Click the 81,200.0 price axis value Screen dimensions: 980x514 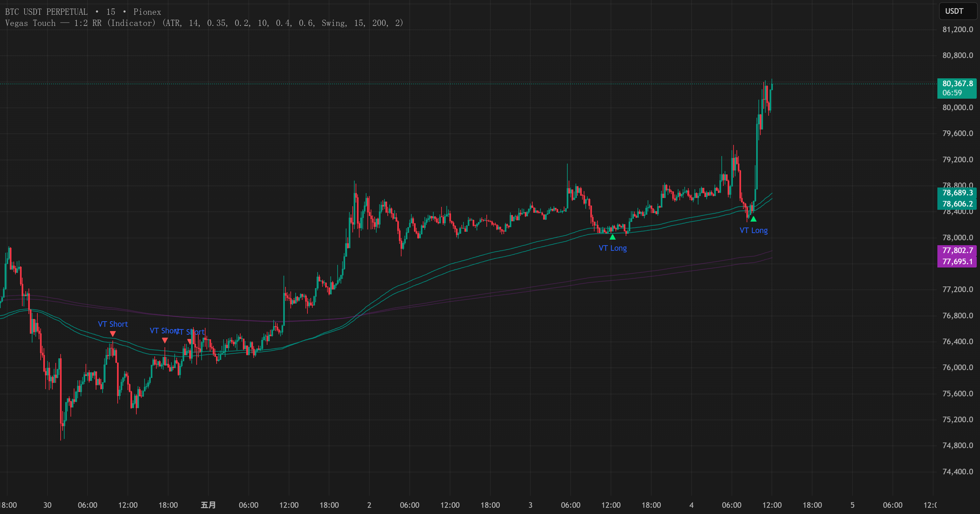tap(957, 29)
